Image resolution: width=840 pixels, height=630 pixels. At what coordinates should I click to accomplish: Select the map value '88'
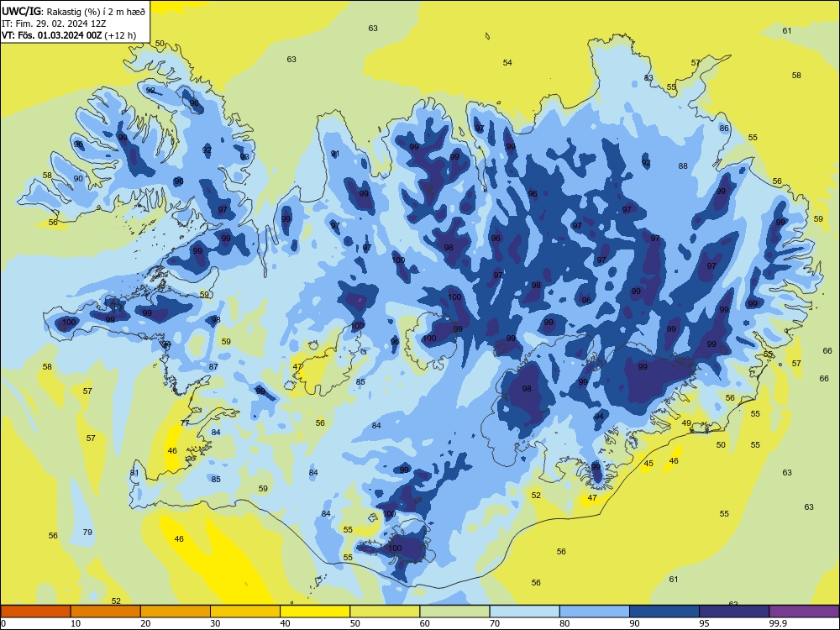(x=682, y=166)
